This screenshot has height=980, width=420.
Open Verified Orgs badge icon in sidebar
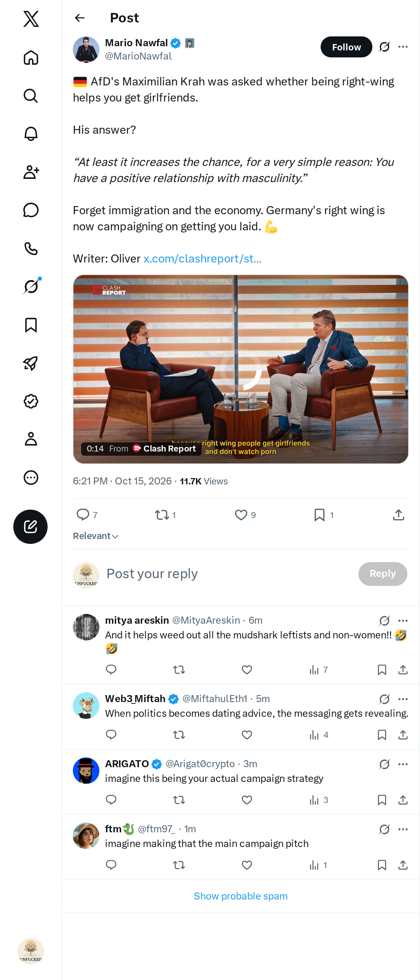click(31, 401)
